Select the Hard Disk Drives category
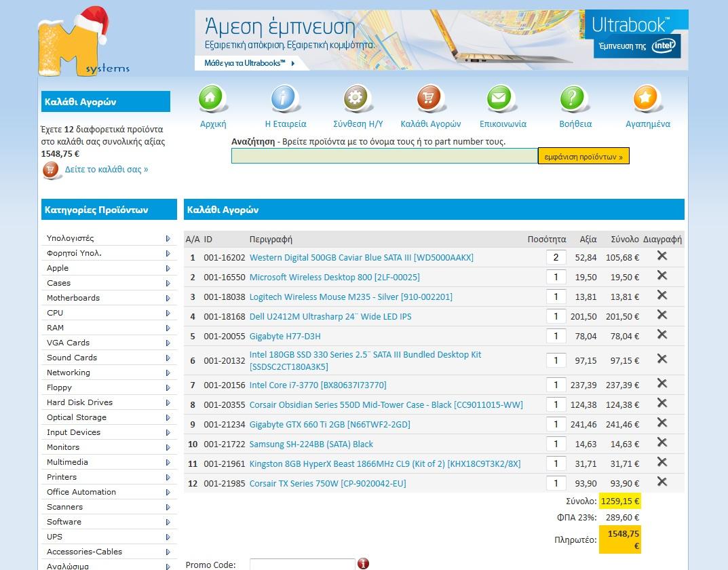The width and height of the screenshot is (728, 570). coord(79,402)
